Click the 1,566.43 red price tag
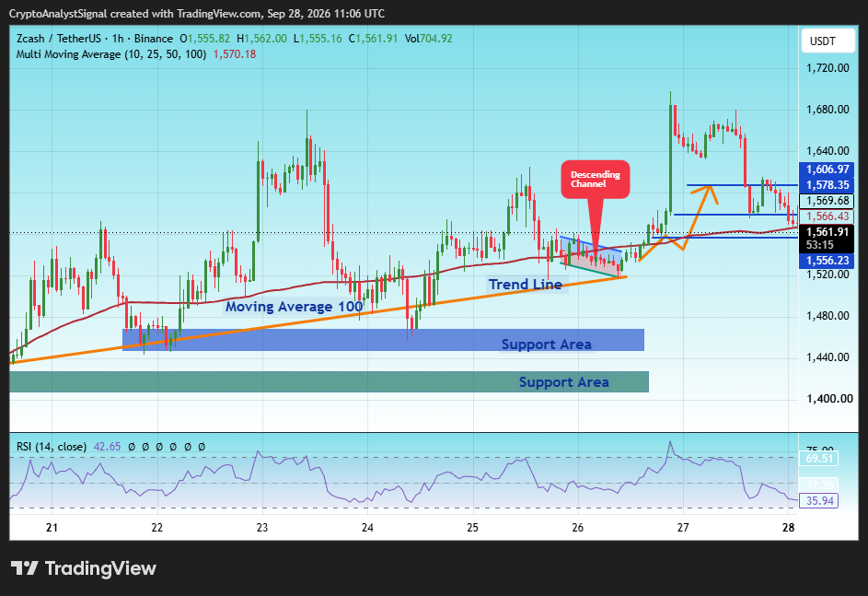Viewport: 868px width, 596px height. [827, 216]
